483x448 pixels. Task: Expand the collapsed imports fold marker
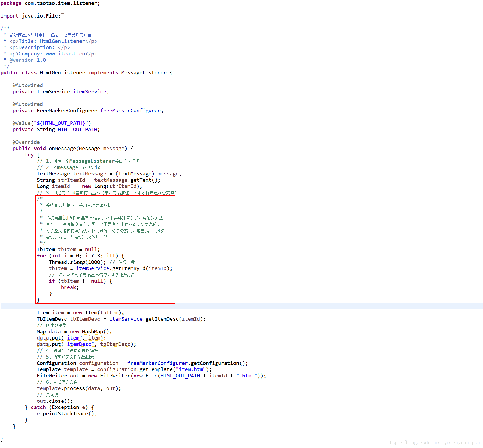tap(63, 16)
